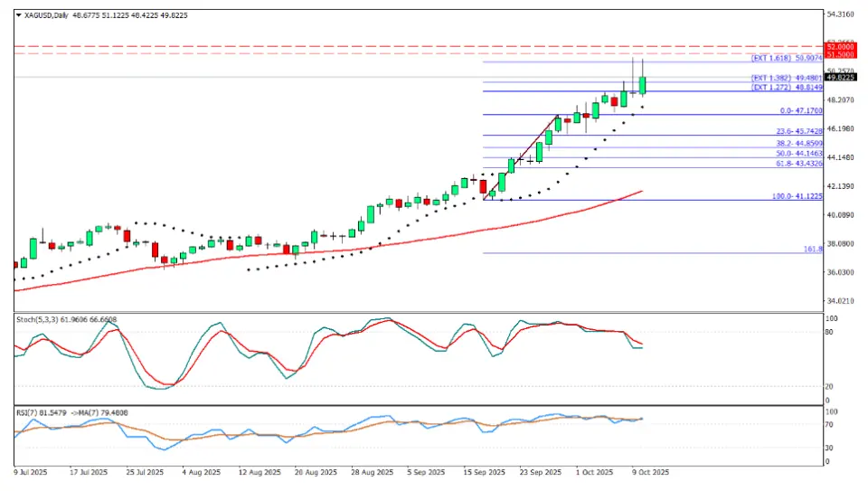Click the 54.3160 value on price axis
This screenshot has width=868, height=491.
(841, 14)
